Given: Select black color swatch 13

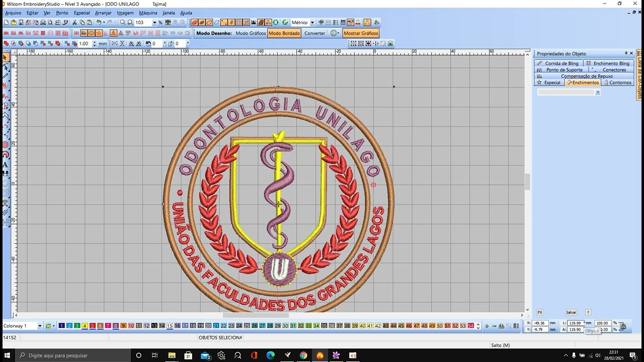Looking at the screenshot, I should (154, 326).
